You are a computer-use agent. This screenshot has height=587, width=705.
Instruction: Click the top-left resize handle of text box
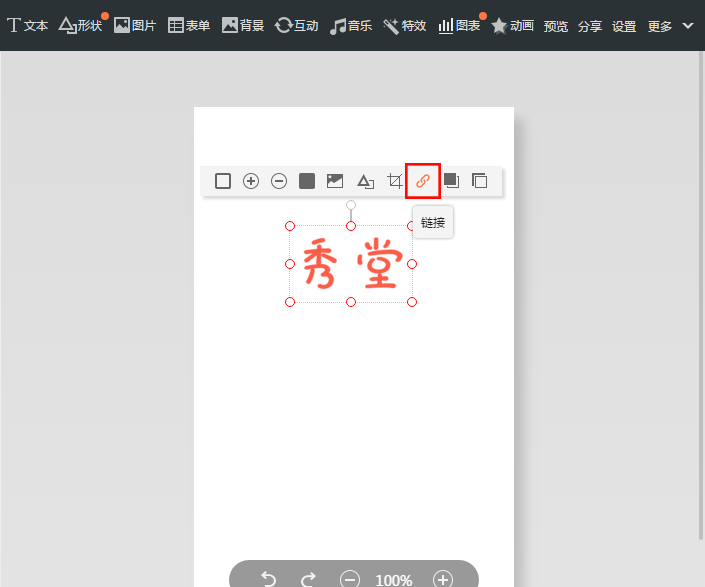pos(290,226)
